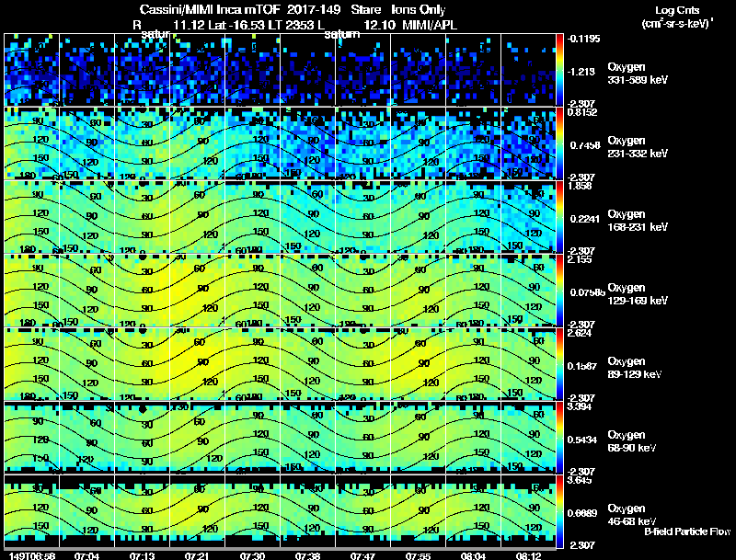The height and width of the screenshot is (560, 736).
Task: Click the Oxygen 89-129 keV panel label
Action: (x=634, y=367)
